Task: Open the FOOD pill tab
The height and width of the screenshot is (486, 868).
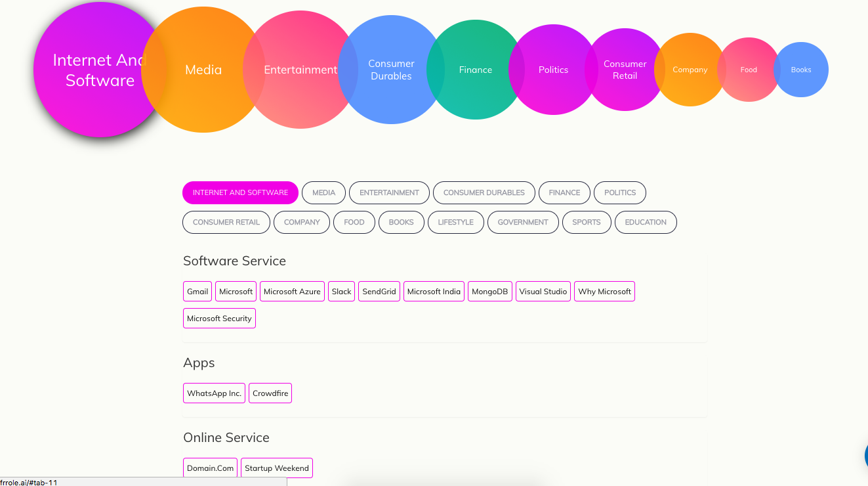Action: 354,222
